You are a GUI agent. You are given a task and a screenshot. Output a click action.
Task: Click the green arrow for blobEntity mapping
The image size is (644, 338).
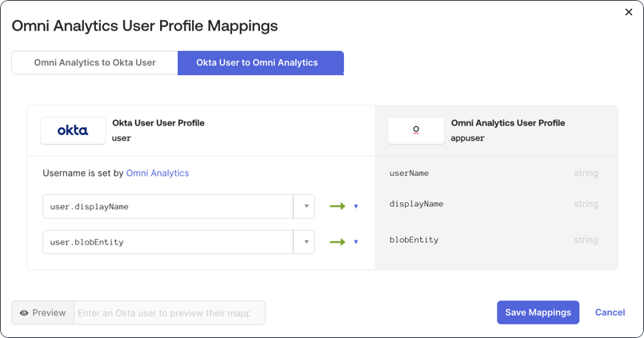tap(338, 242)
